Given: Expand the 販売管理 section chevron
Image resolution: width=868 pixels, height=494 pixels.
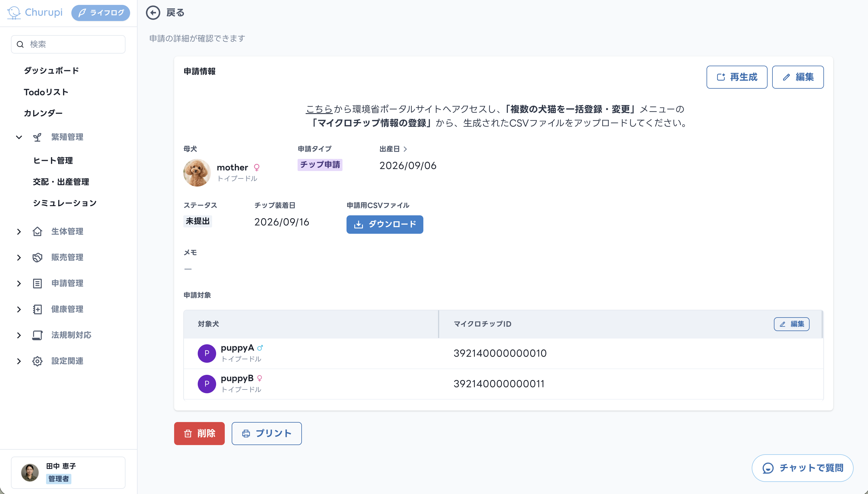Looking at the screenshot, I should point(19,258).
